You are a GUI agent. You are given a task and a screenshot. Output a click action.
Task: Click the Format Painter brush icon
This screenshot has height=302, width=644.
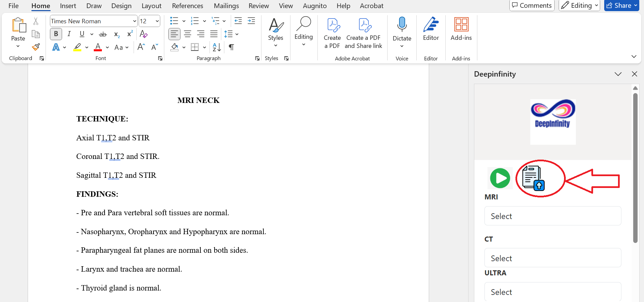tap(36, 47)
